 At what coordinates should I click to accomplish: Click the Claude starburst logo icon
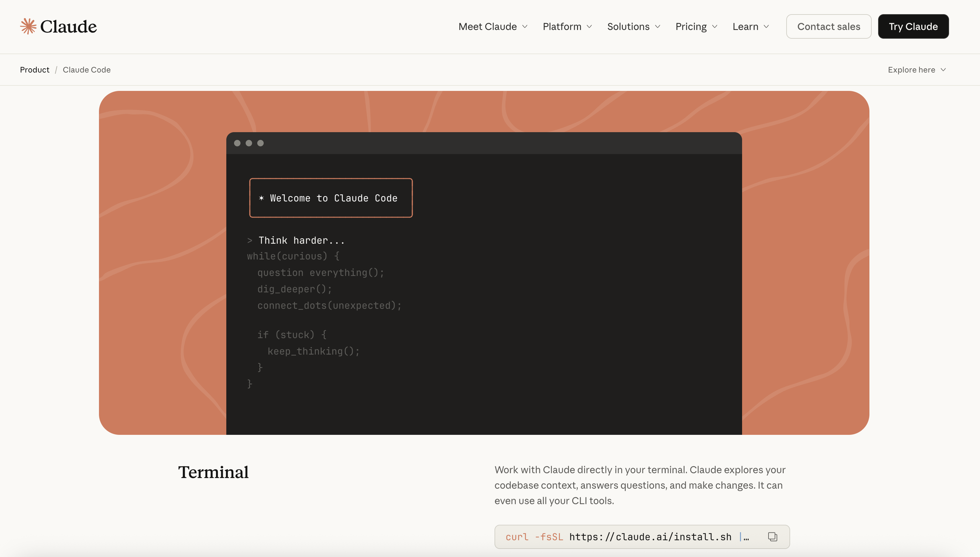(x=28, y=26)
